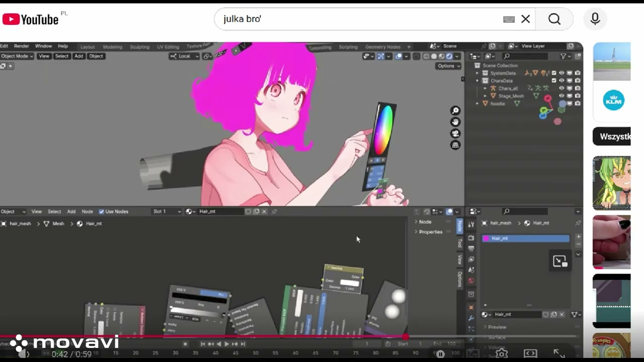Open the Tool properties tab icon

471,224
